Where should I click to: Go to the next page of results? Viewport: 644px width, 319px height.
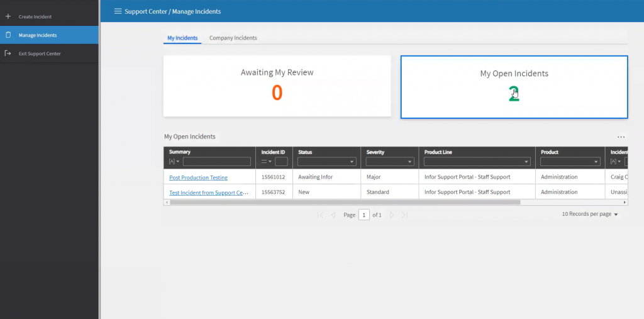(392, 215)
